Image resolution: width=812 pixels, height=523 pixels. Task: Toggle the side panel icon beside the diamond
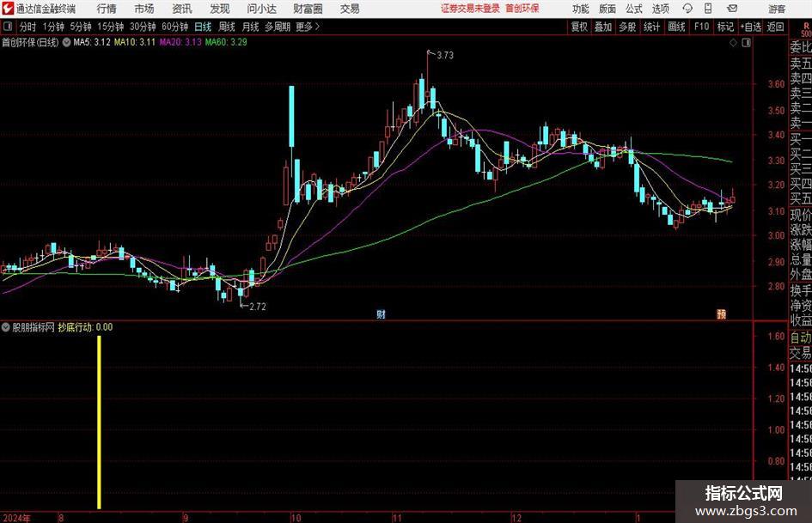pos(746,43)
